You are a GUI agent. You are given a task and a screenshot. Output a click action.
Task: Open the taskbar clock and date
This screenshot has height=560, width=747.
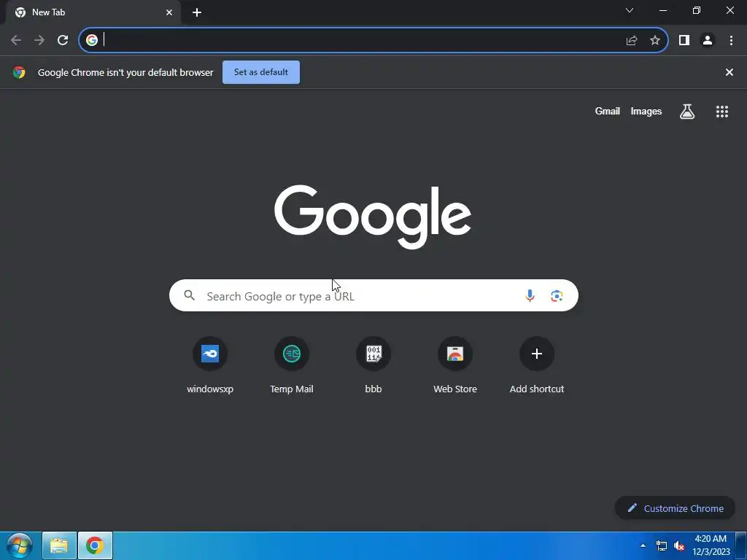coord(711,545)
